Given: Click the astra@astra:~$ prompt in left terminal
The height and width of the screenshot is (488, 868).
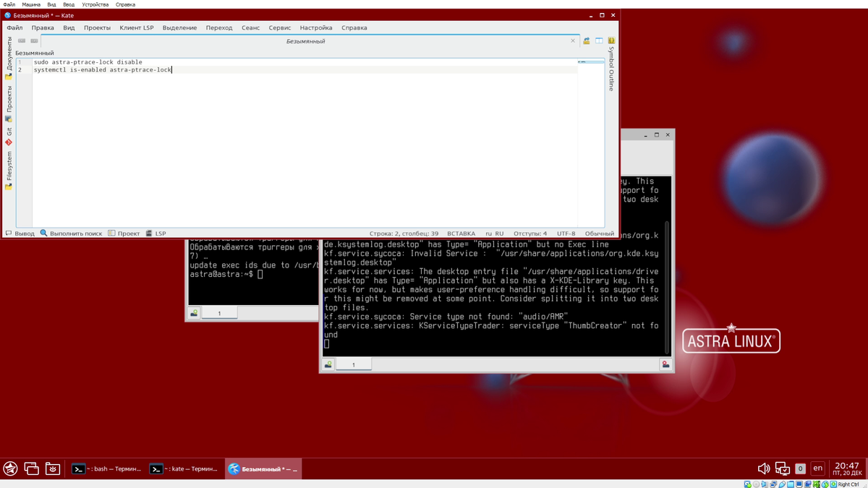Looking at the screenshot, I should pyautogui.click(x=221, y=275).
